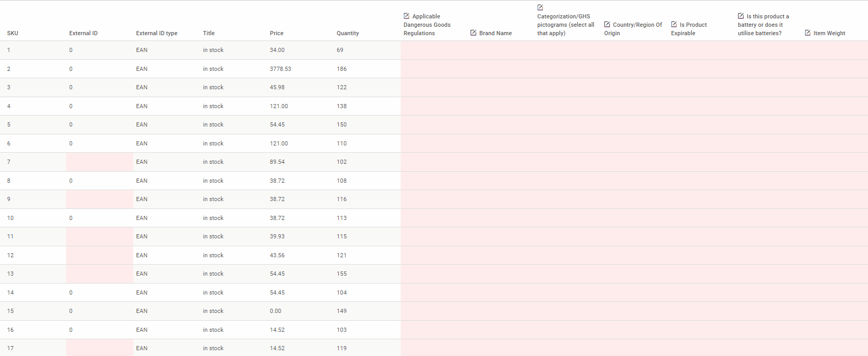The height and width of the screenshot is (356, 868).
Task: Select the Item Weight header label
Action: tap(829, 33)
